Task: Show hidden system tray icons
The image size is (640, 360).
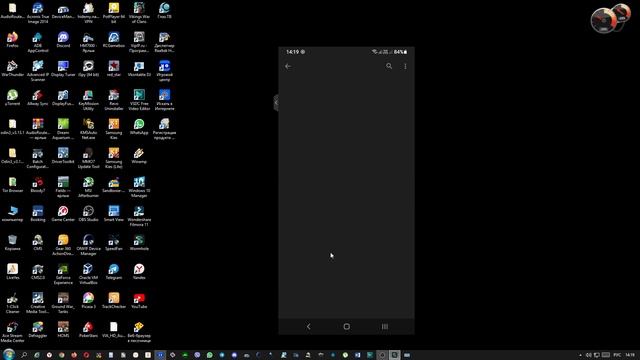Action: (x=580, y=355)
